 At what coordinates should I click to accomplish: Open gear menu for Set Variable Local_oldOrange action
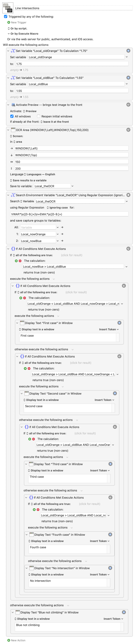coord(128,51)
